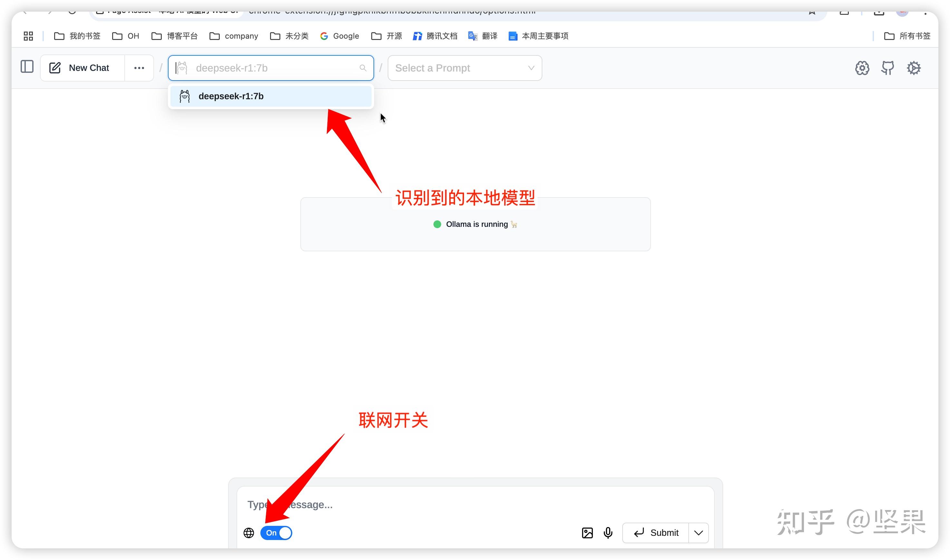Open the 博客平台 bookmarks folder
950x560 pixels.
[x=174, y=36]
